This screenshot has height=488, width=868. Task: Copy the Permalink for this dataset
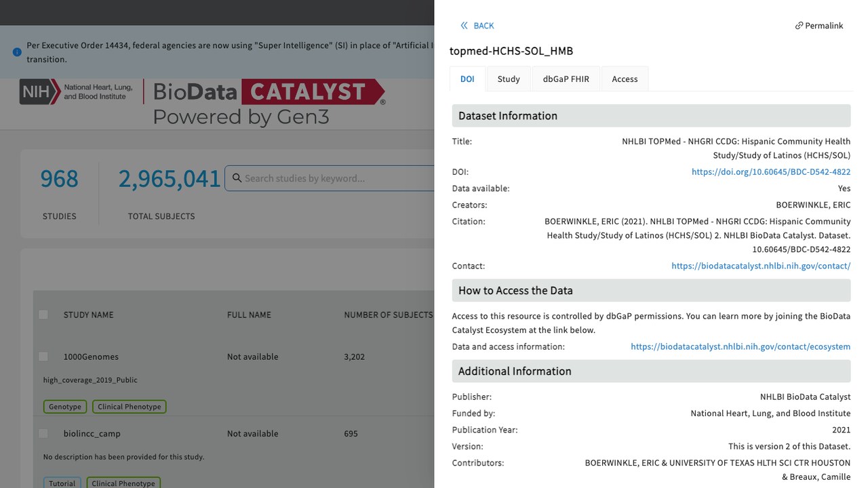(x=819, y=26)
